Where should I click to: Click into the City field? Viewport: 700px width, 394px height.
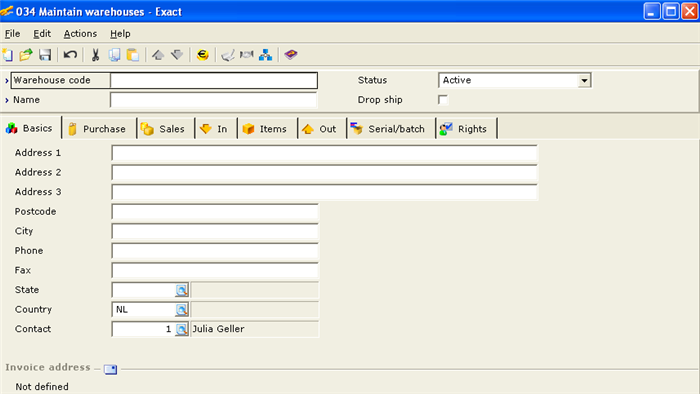(215, 232)
